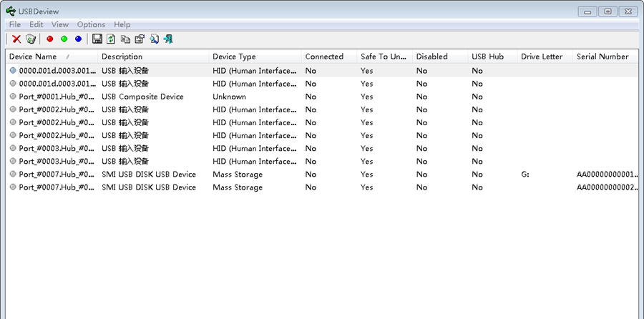This screenshot has height=319, width=644.
Task: Open the Edit menu
Action: point(36,24)
